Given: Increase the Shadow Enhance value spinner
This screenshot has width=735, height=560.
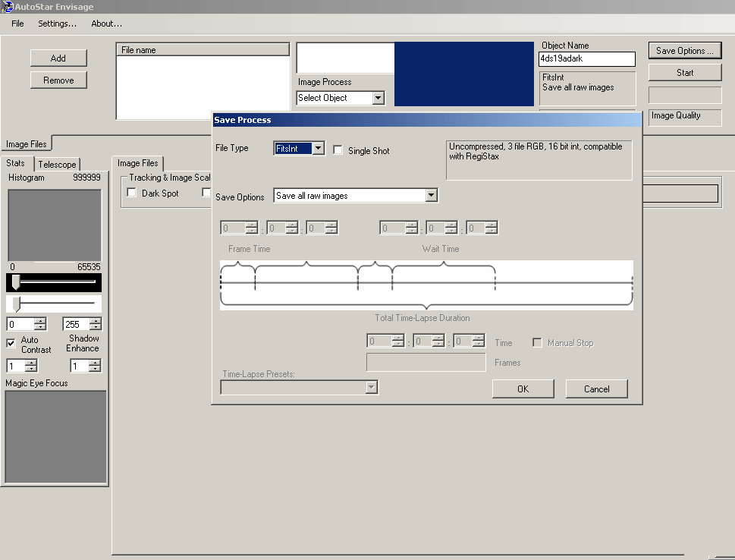Looking at the screenshot, I should click(x=95, y=363).
